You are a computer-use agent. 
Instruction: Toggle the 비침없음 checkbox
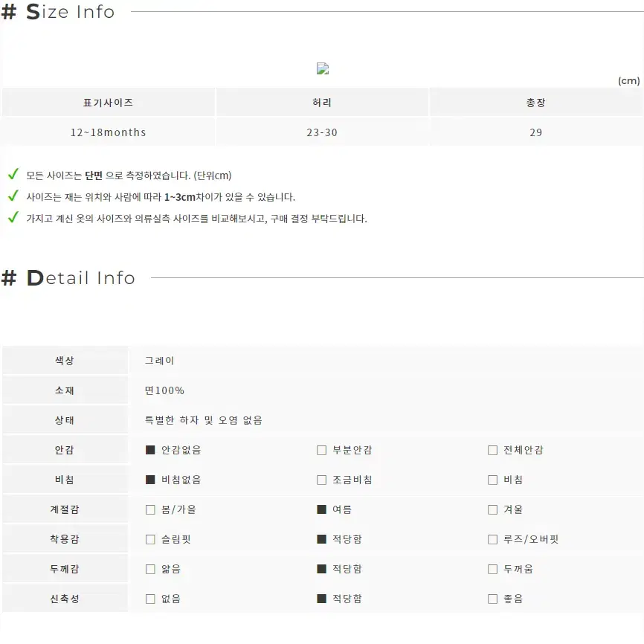pyautogui.click(x=150, y=480)
